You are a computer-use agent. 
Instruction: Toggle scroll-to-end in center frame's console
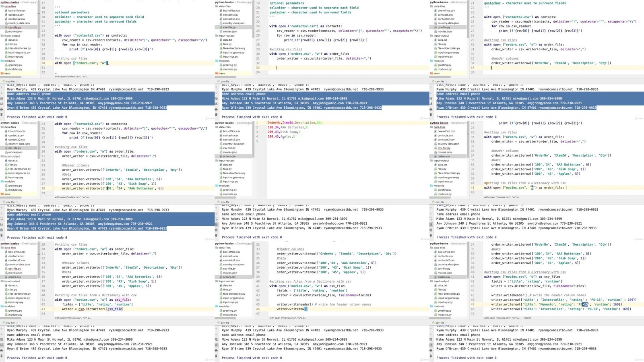click(217, 224)
